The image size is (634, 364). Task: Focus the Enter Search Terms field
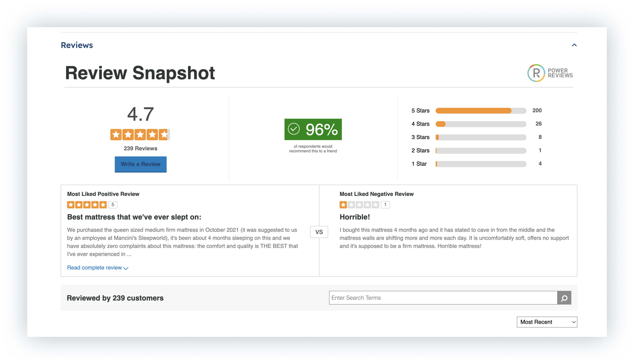tap(443, 298)
